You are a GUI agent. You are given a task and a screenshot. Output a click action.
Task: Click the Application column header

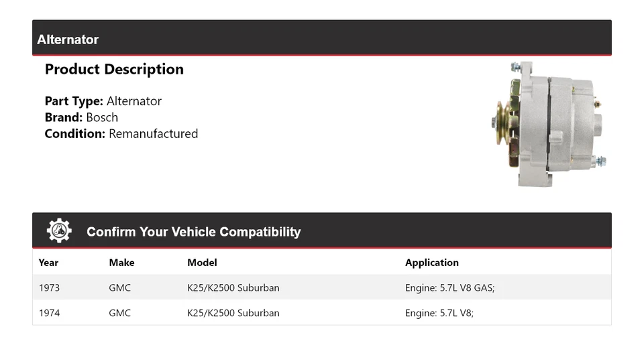coord(432,263)
